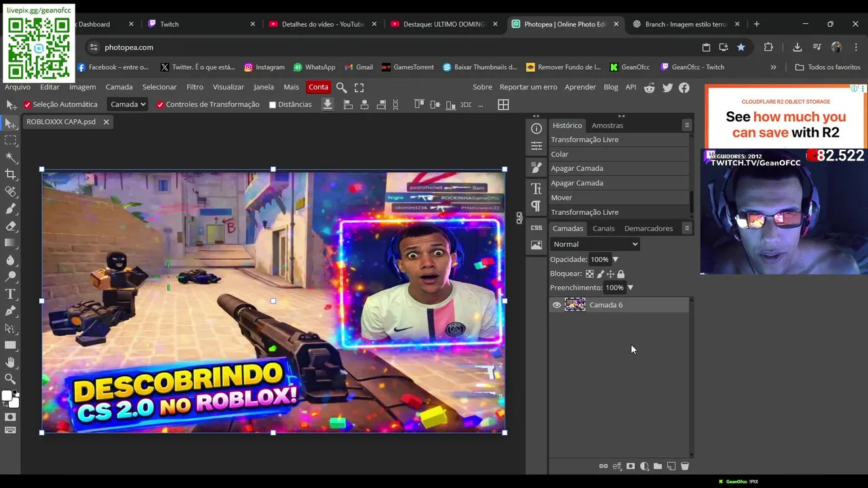
Task: Open the Reportar um erro link
Action: (528, 87)
